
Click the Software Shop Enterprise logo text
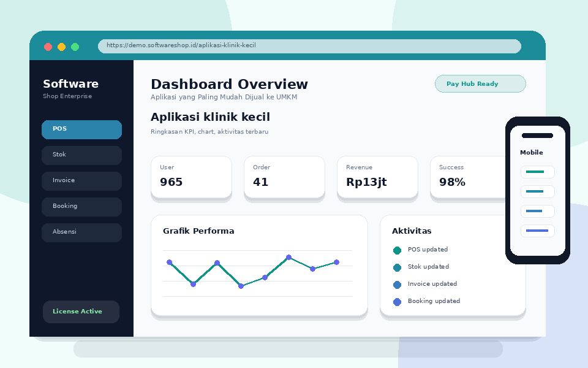coord(70,88)
